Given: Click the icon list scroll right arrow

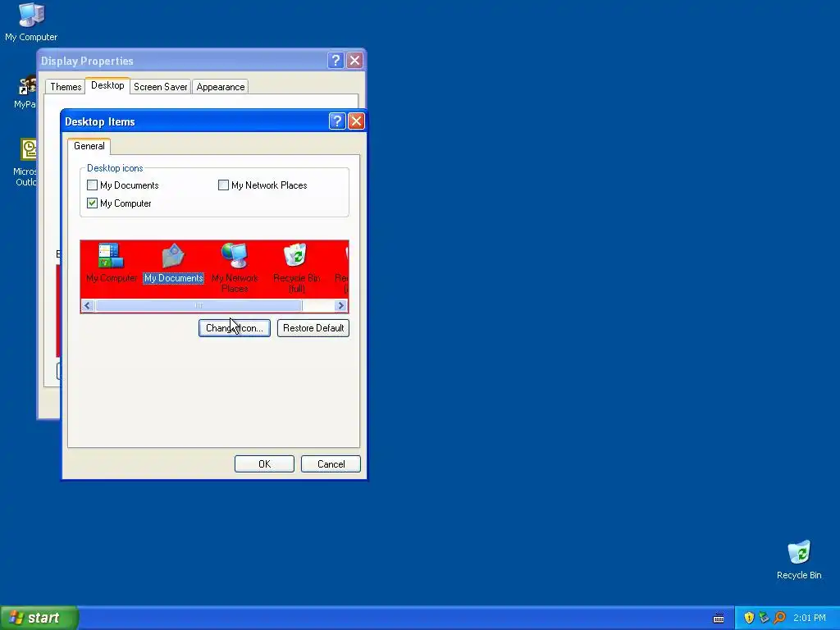Looking at the screenshot, I should tap(340, 305).
